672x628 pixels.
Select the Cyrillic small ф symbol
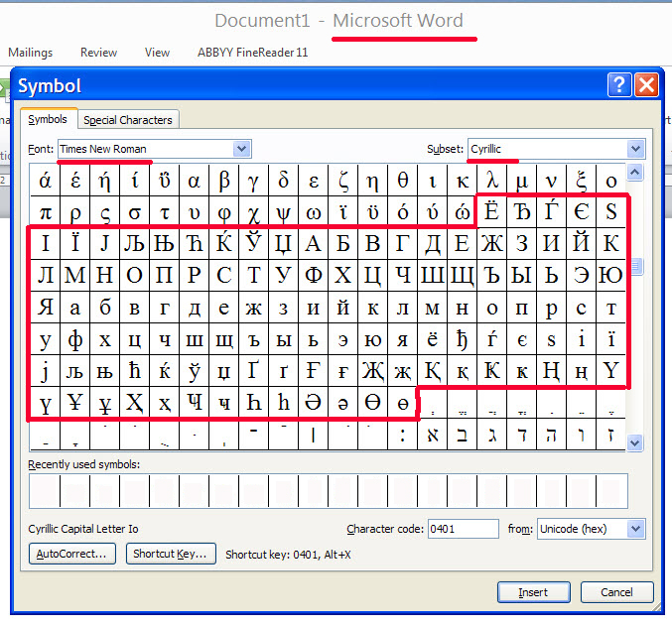[75, 339]
